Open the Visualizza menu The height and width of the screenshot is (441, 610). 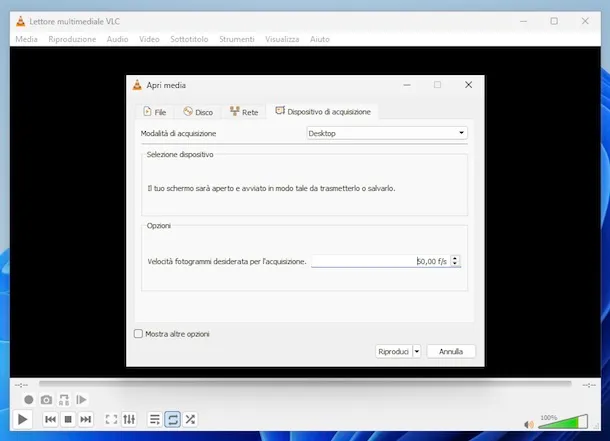pos(282,39)
